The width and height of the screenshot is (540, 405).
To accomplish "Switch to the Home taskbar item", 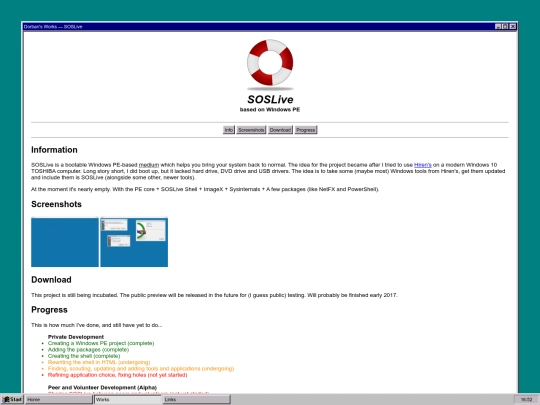I will pyautogui.click(x=59, y=399).
